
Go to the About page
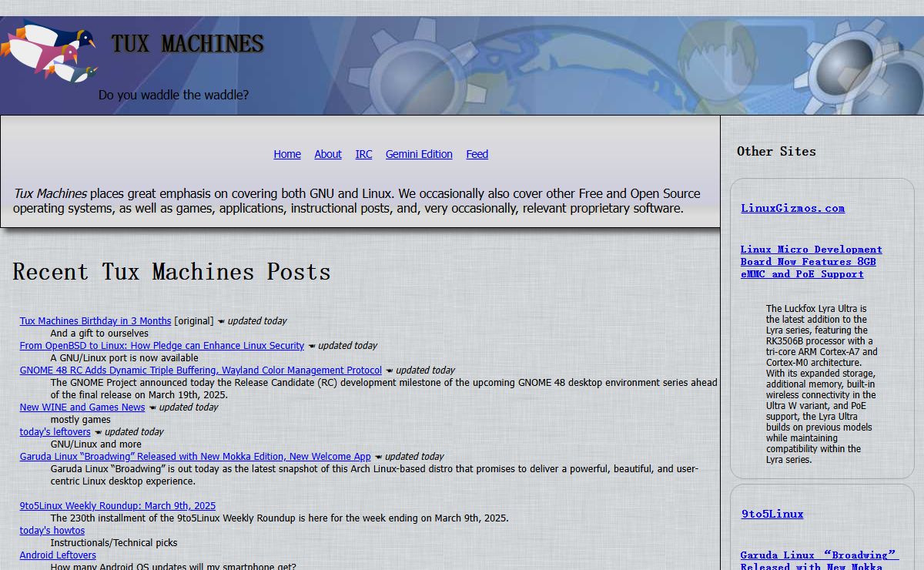(327, 154)
